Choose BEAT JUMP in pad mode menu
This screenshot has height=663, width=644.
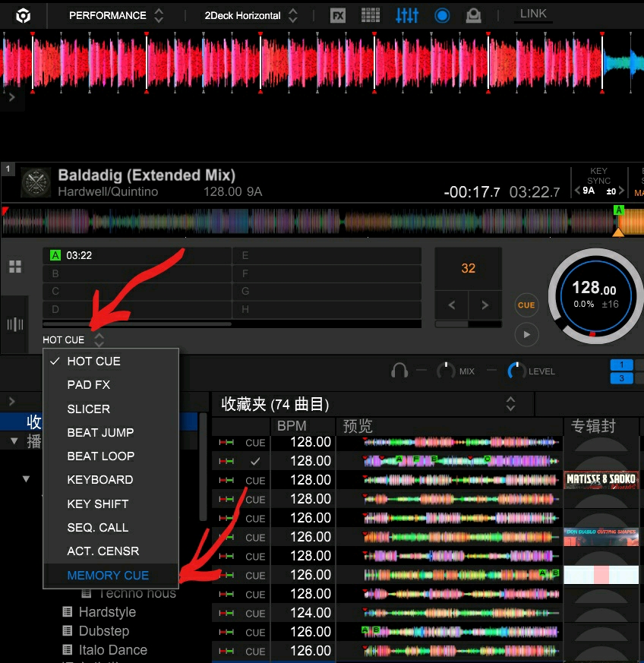coord(111,433)
